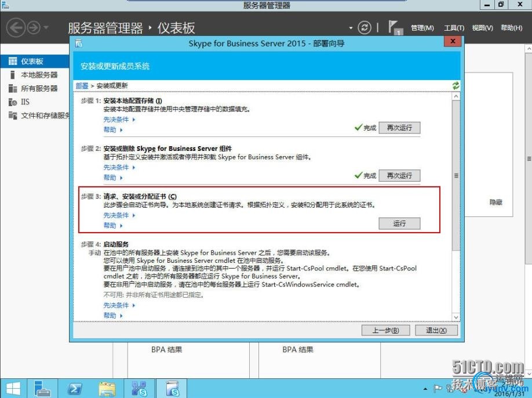Open the 管理(M) menu
The width and height of the screenshot is (532, 398).
point(422,28)
